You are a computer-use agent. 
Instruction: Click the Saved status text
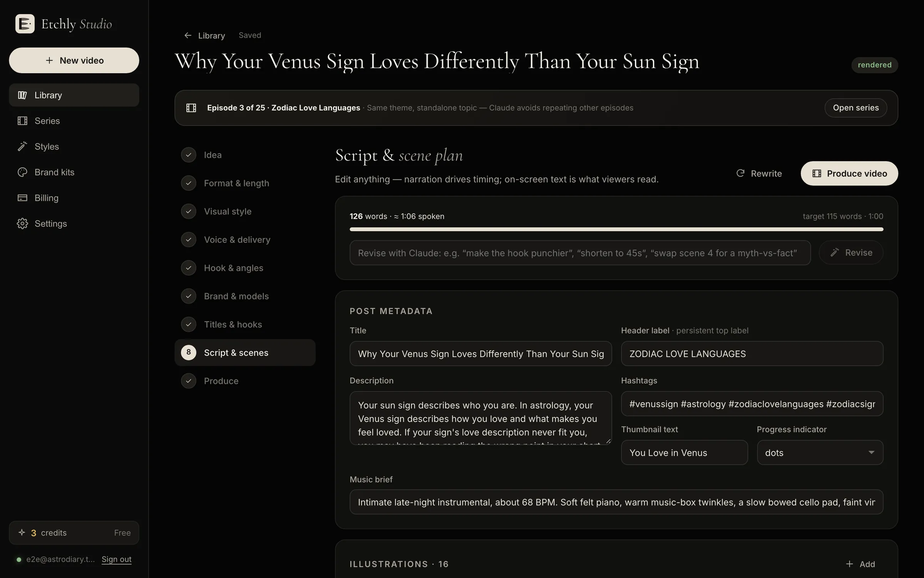pyautogui.click(x=250, y=35)
